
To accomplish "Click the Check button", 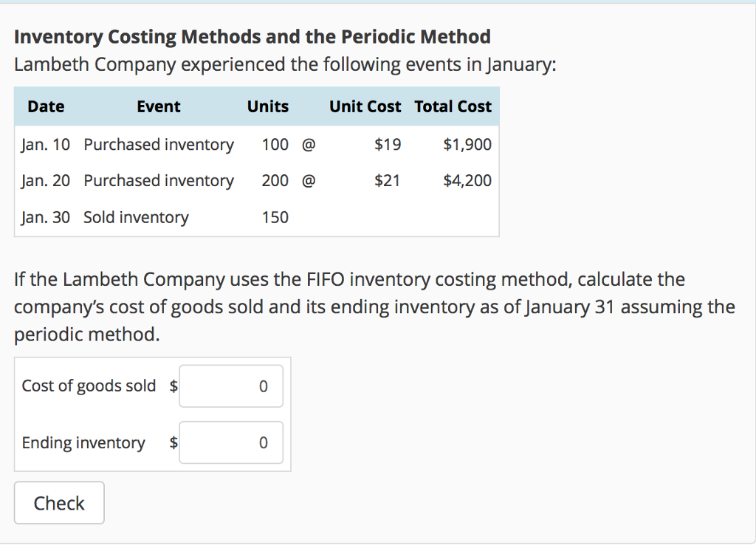I will (x=58, y=502).
